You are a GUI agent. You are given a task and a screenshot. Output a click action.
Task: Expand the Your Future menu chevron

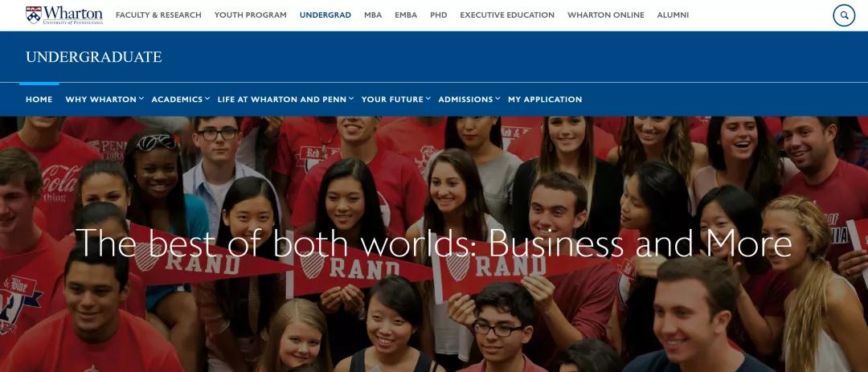(428, 99)
